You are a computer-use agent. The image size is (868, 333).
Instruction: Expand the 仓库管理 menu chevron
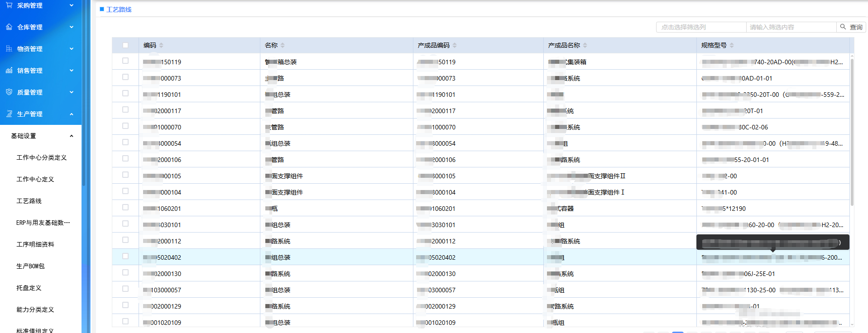(72, 27)
